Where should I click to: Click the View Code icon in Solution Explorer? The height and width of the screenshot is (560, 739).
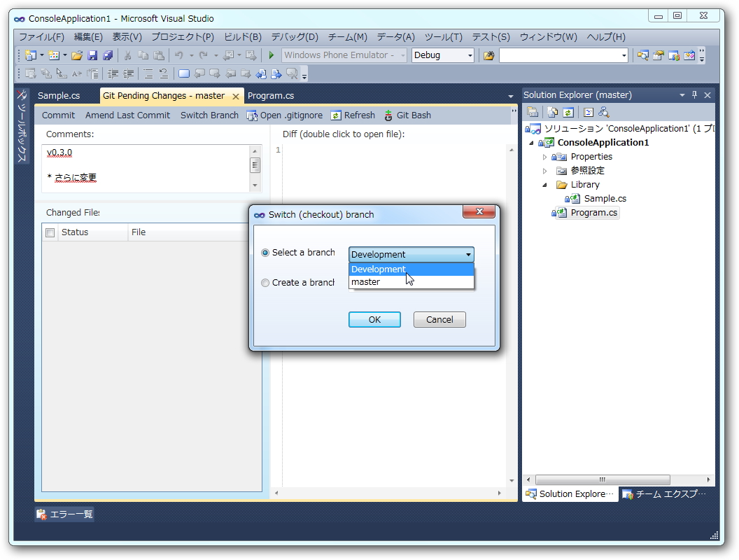pos(588,112)
